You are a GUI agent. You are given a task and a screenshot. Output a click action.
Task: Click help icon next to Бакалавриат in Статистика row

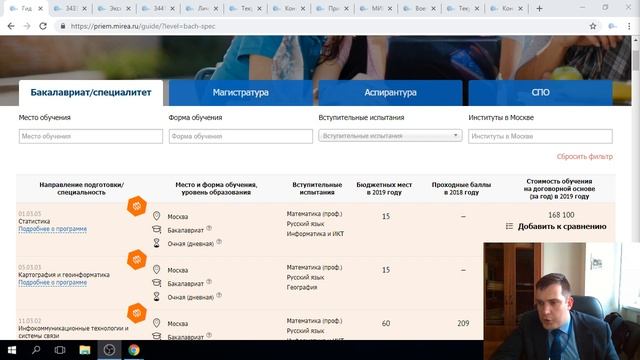209,228
